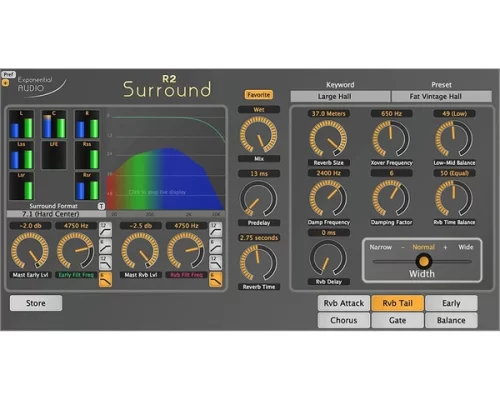Open the Preset dropdown showing Fat Vintage Hall
The height and width of the screenshot is (400, 500).
[442, 96]
